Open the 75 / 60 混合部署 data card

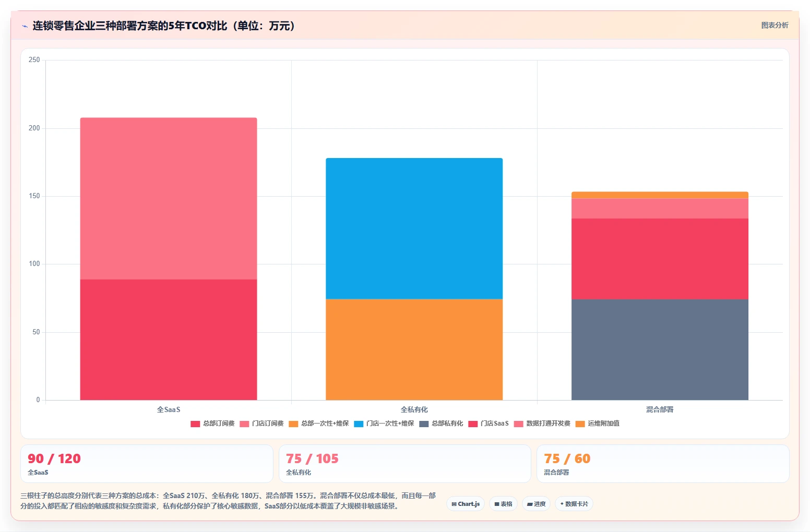point(663,464)
